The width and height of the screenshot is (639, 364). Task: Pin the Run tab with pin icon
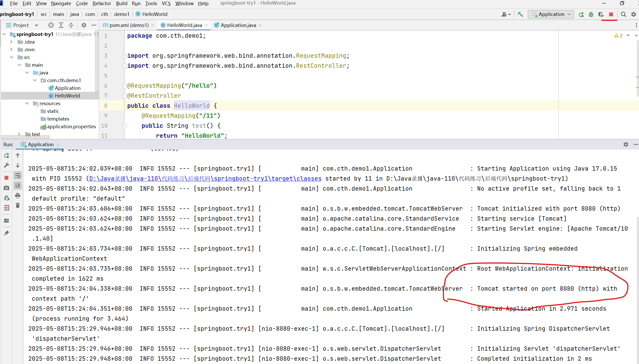tap(7, 233)
